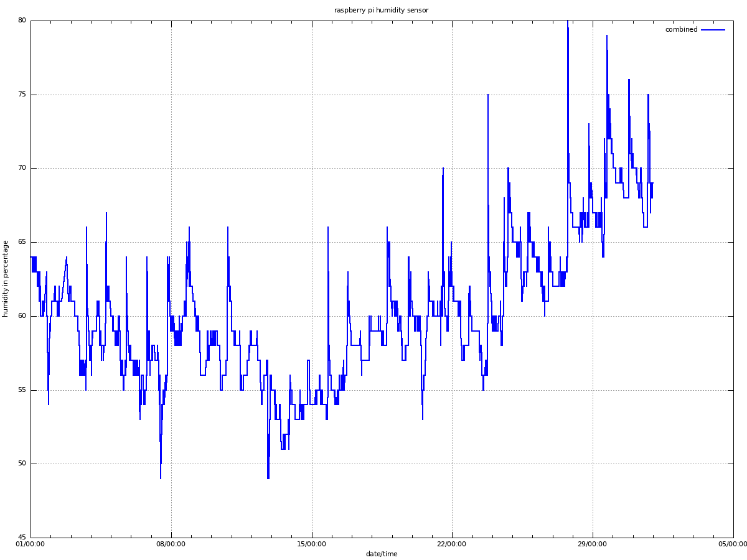Click x-axis tick label '15/00:00'
The image size is (747, 560).
tap(312, 544)
